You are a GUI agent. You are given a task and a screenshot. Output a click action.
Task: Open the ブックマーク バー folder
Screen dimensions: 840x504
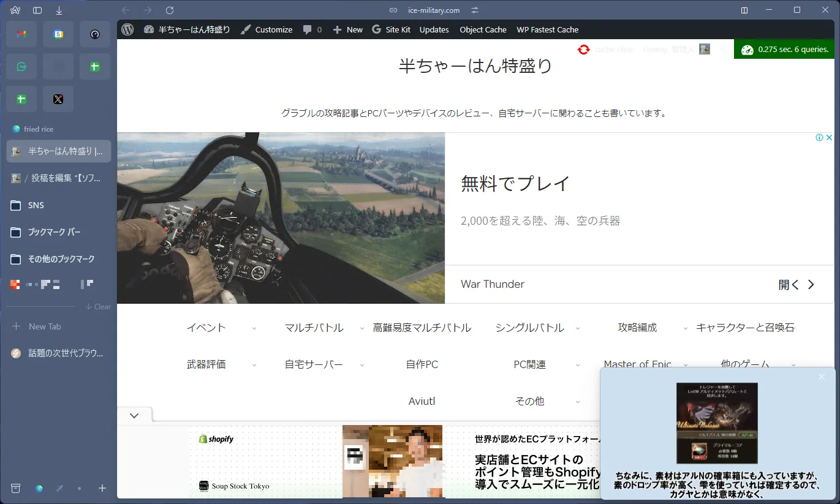click(59, 232)
